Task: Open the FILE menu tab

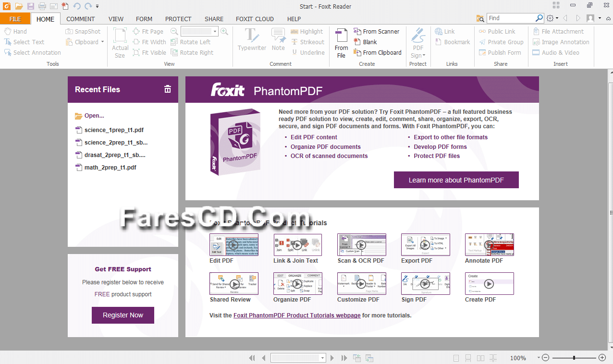Action: tap(15, 19)
